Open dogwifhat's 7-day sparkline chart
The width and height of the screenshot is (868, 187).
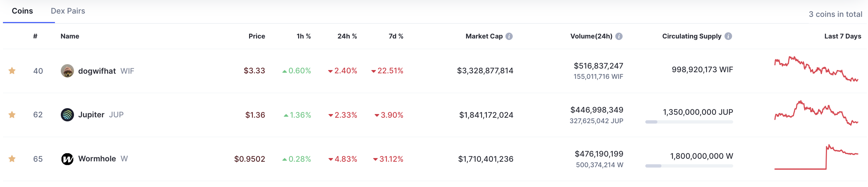[x=816, y=69]
